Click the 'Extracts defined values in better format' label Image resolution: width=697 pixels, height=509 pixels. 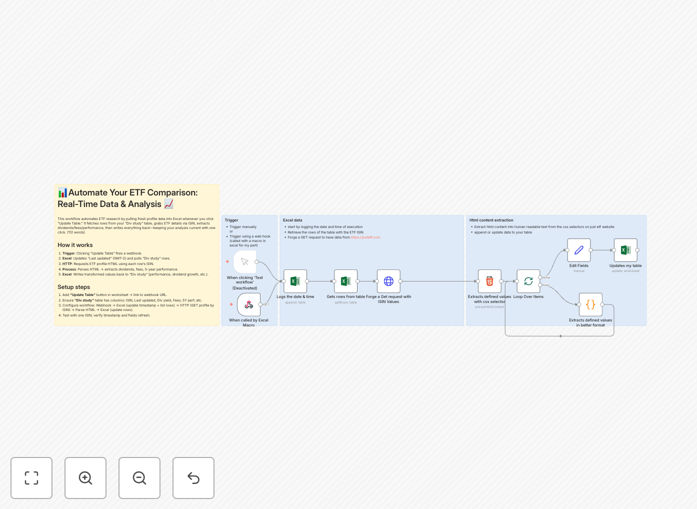click(590, 322)
